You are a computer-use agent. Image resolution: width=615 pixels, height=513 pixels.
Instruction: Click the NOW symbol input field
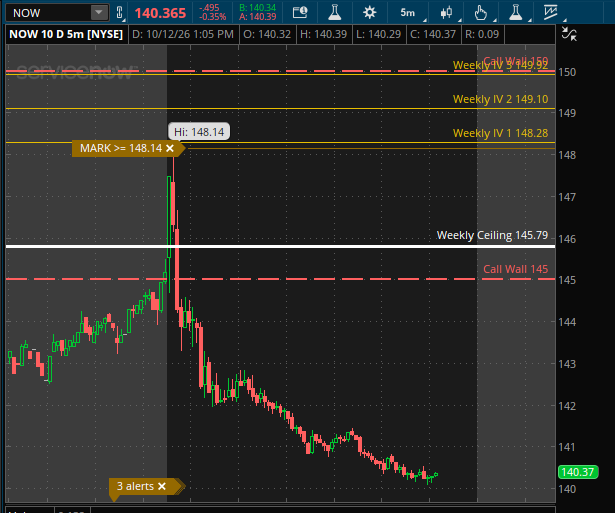point(49,13)
